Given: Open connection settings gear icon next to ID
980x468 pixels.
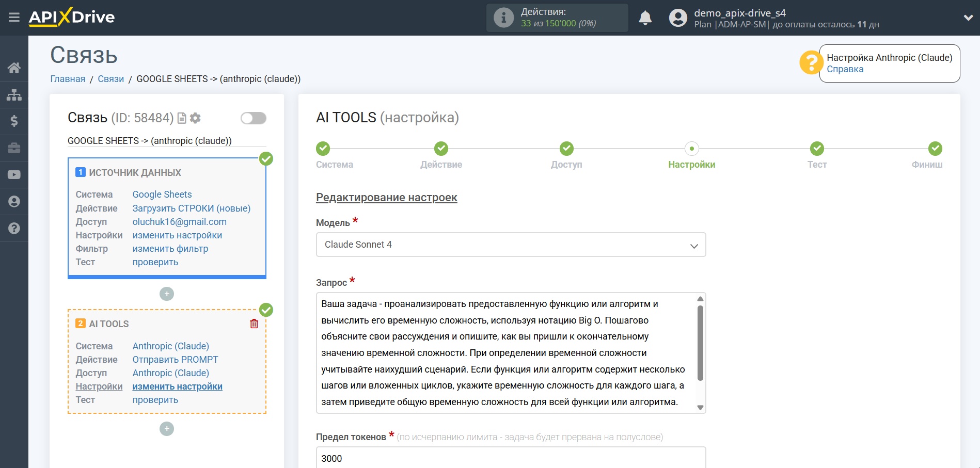Looking at the screenshot, I should point(195,118).
